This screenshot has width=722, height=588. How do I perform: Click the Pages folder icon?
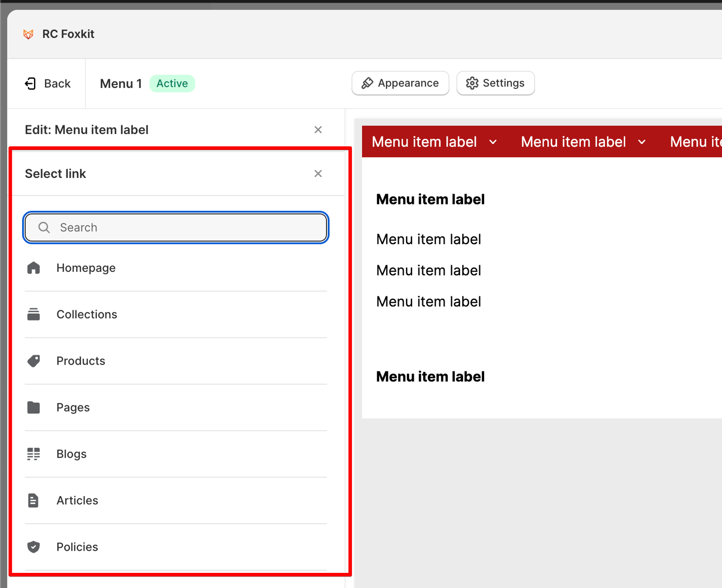[x=34, y=408]
